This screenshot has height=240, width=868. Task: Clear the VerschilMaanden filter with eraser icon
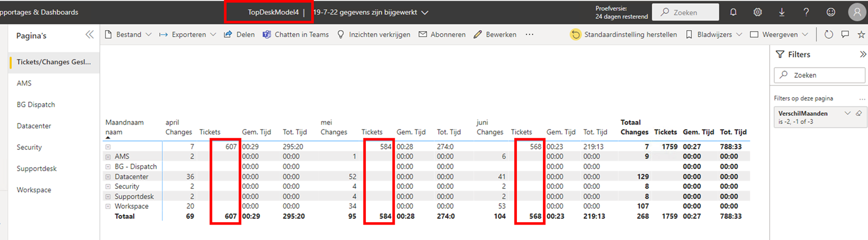859,113
